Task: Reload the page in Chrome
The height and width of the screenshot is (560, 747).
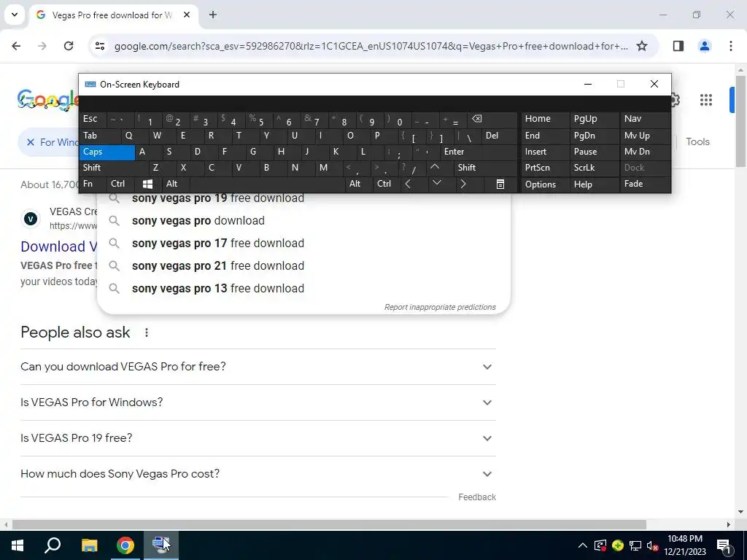Action: point(69,46)
